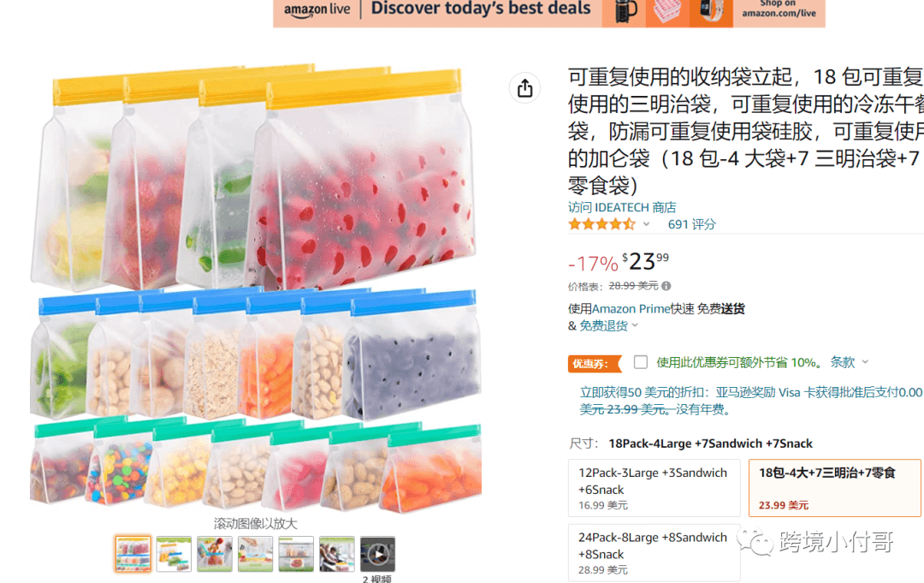
Task: Click the coffee press deal image in banner
Action: [624, 12]
